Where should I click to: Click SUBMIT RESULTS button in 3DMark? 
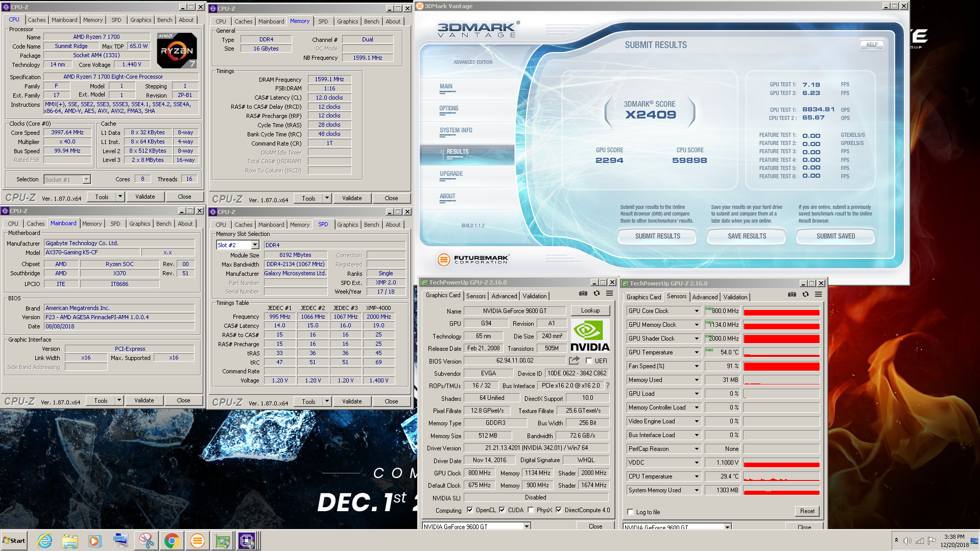657,236
